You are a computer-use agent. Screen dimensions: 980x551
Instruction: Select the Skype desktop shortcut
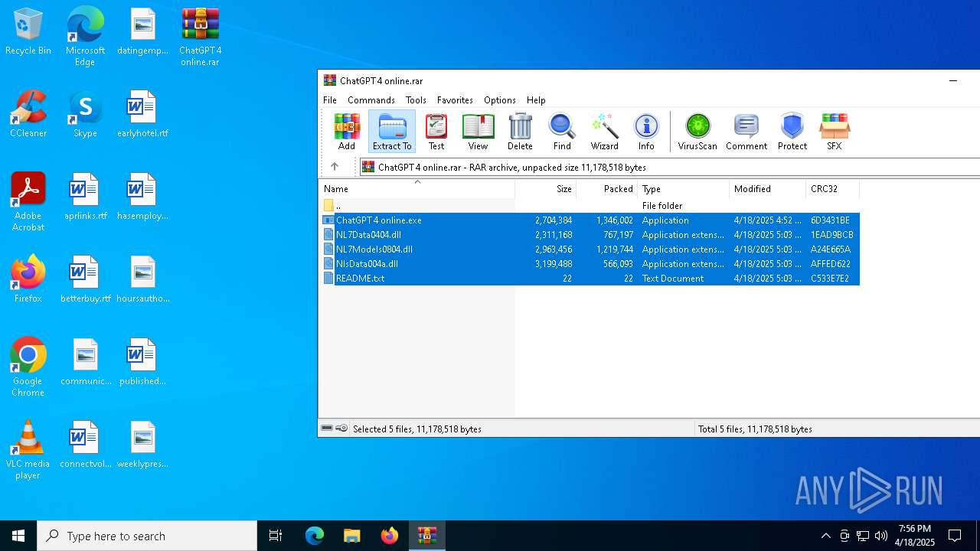coord(85,115)
